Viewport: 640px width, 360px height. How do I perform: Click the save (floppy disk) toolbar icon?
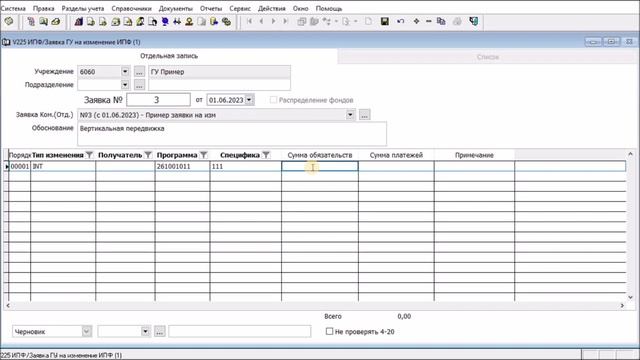[384, 21]
